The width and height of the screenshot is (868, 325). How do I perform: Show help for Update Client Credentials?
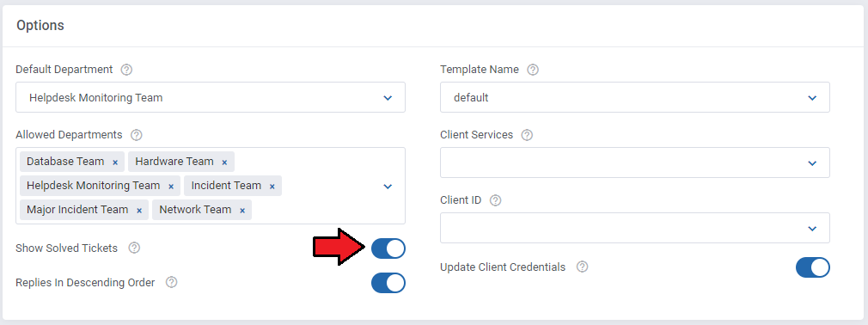tap(582, 267)
